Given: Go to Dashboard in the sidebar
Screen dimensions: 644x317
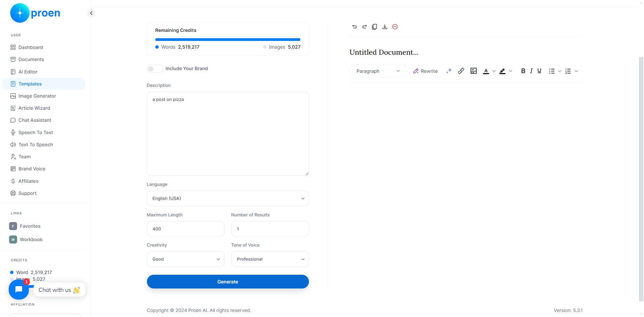Looking at the screenshot, I should coord(44,47).
